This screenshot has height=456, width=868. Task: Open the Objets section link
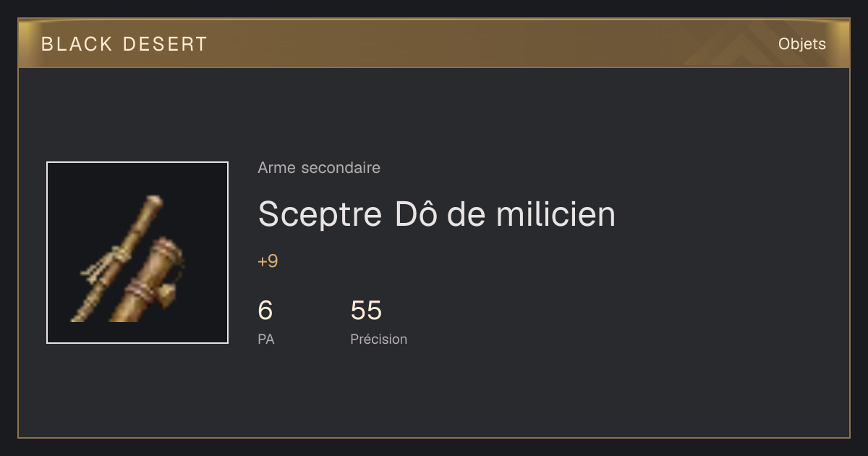coord(801,44)
